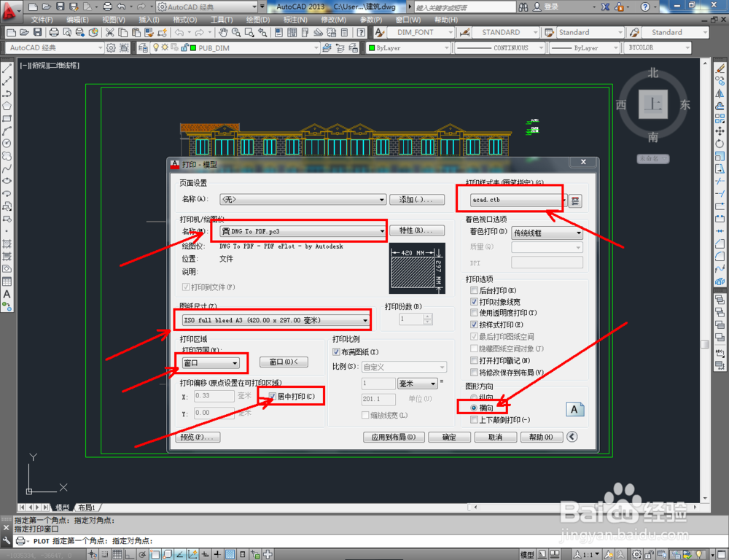Click the keyword search input field
Viewport: 729px width, 560px height.
(464, 7)
